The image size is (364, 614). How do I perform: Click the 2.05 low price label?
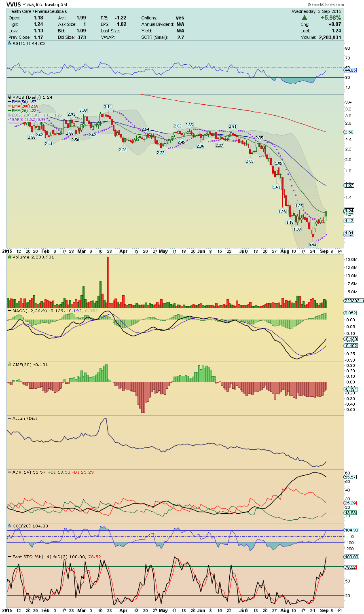click(x=250, y=161)
